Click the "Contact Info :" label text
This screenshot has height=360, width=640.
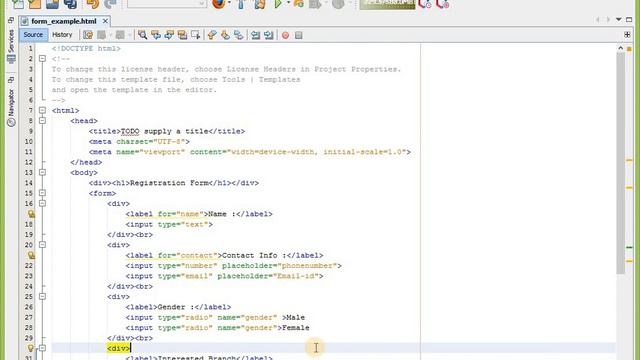click(x=254, y=256)
